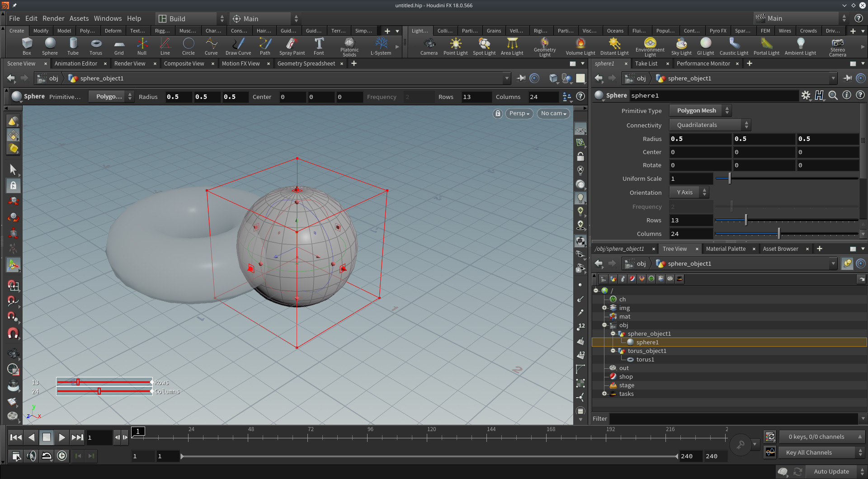Open the Connectivity Quadrilaterals dropdown

710,125
